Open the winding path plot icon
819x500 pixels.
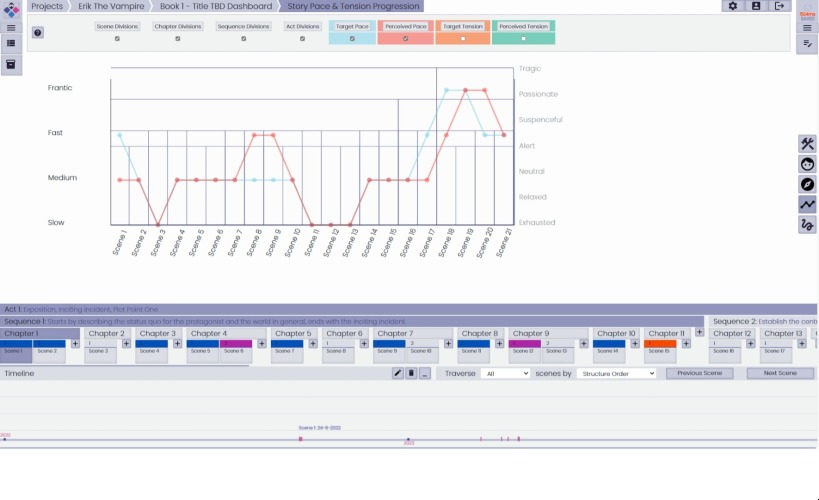click(x=807, y=225)
